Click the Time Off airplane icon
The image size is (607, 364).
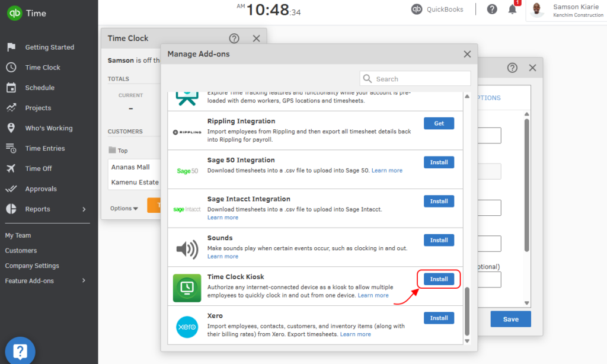[11, 168]
